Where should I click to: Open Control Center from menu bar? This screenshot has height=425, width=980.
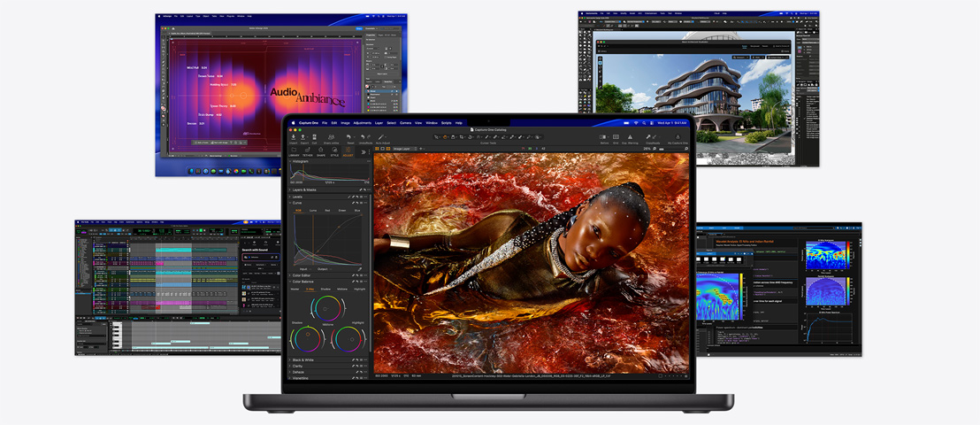652,123
